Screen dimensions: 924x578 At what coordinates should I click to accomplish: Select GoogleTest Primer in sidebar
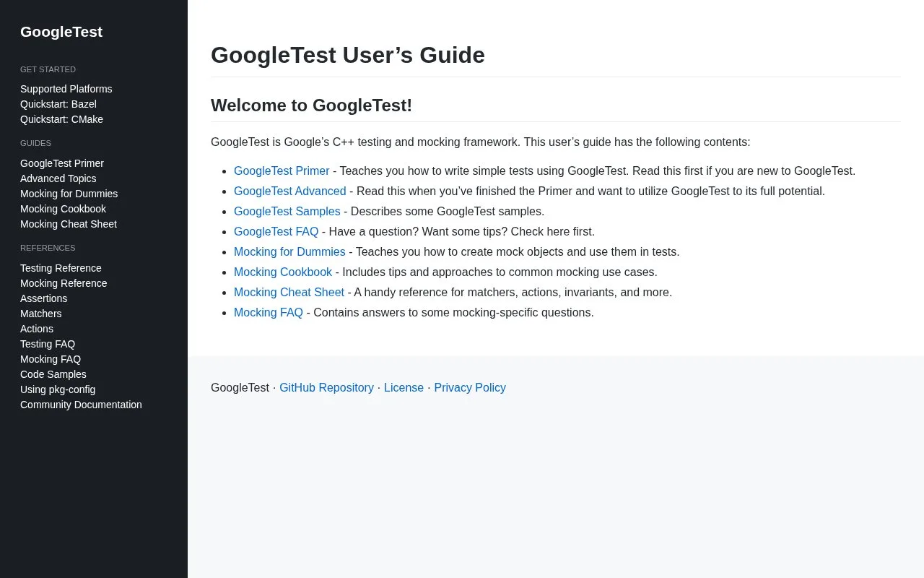(x=62, y=163)
